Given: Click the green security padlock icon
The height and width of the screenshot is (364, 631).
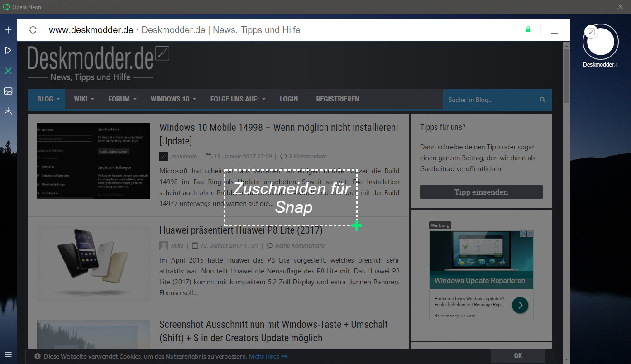Looking at the screenshot, I should point(528,30).
